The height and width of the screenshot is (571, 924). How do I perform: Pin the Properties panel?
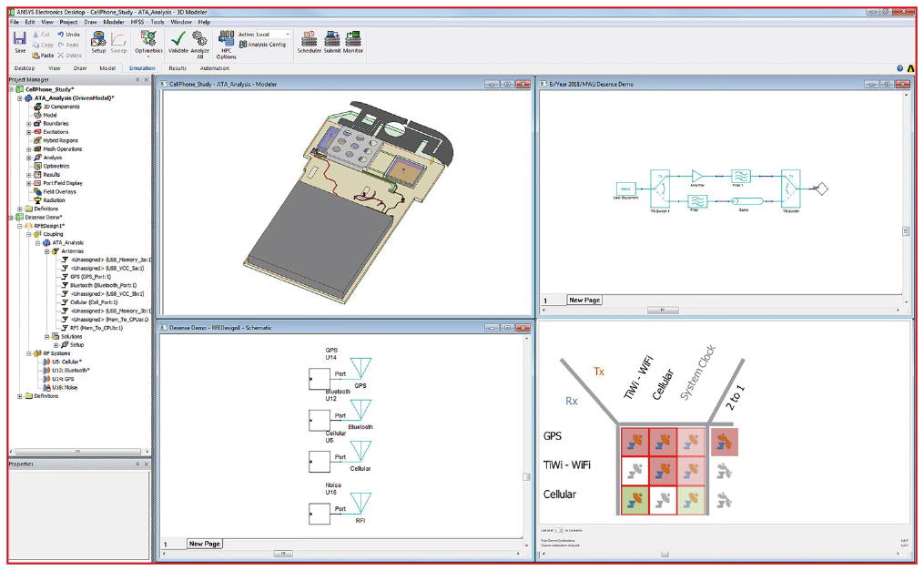pos(137,464)
